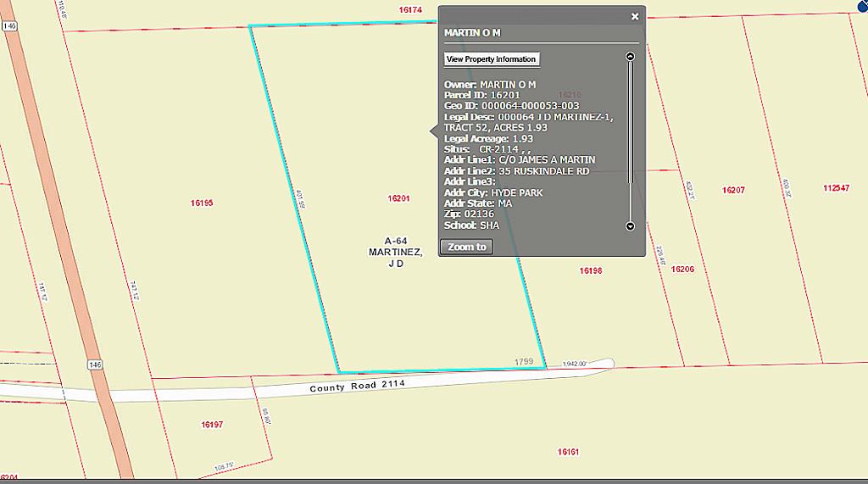Click Owner MARTIN O M line
The height and width of the screenshot is (484, 868).
coord(490,85)
